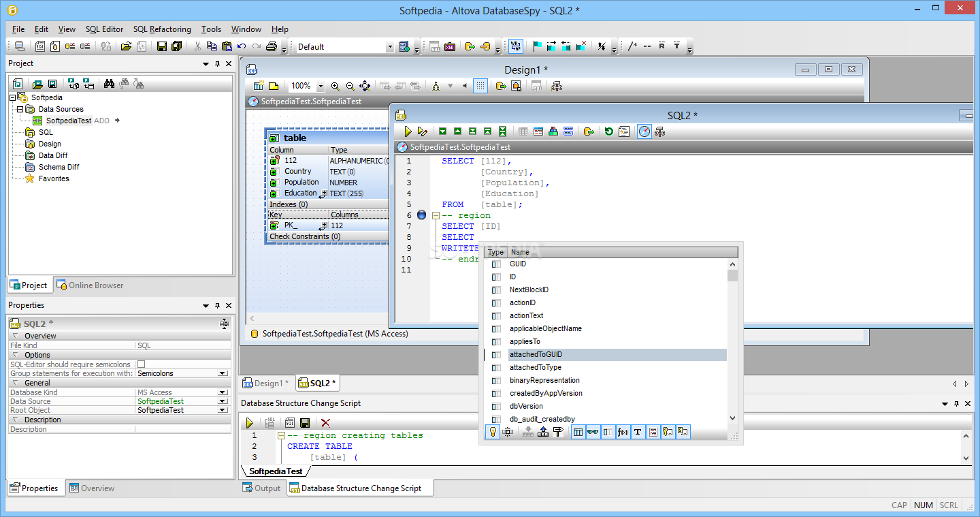Viewport: 980px width, 517px height.
Task: Click Execute for data editing icon in SQL2
Action: [x=423, y=131]
